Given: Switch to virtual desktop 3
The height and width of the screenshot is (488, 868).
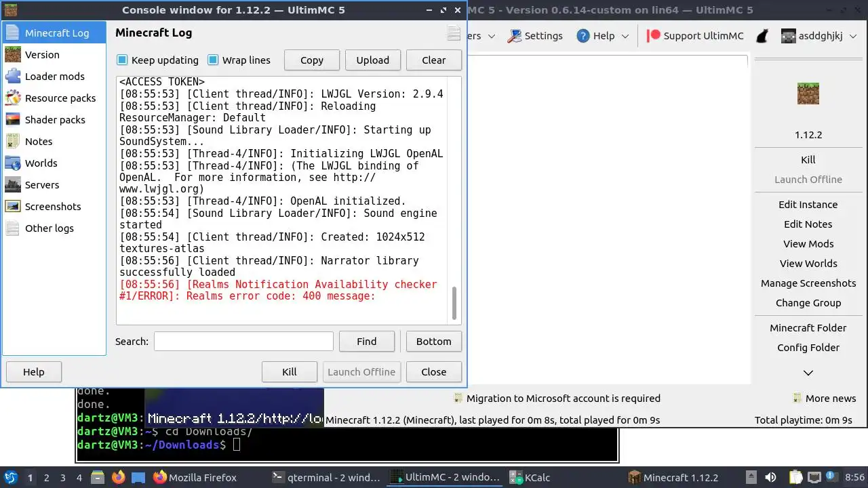Looking at the screenshot, I should point(62,478).
